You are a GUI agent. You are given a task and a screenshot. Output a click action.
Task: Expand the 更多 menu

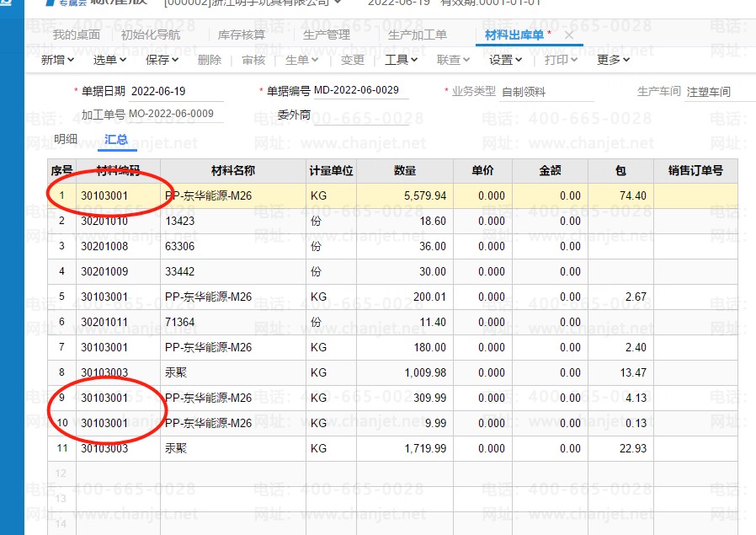click(613, 60)
